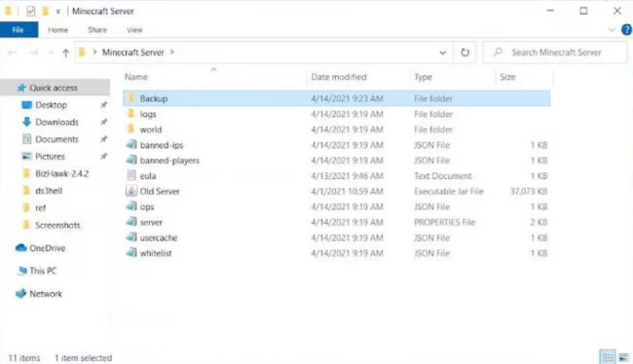
Task: Select the world folder icon
Action: (x=131, y=129)
